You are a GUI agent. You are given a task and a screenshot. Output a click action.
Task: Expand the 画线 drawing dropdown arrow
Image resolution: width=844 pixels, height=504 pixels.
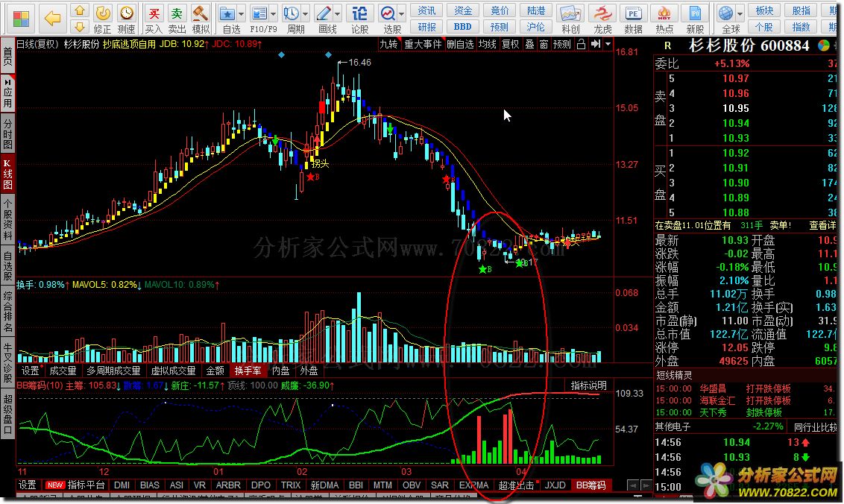pos(338,14)
